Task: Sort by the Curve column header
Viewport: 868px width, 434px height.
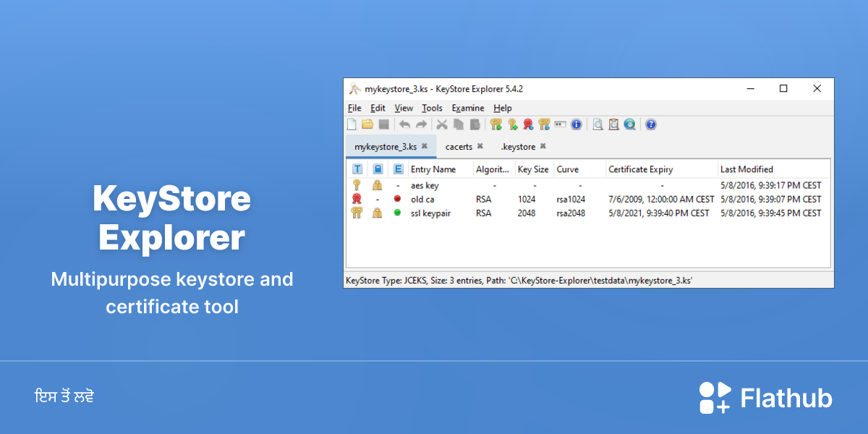Action: tap(579, 169)
